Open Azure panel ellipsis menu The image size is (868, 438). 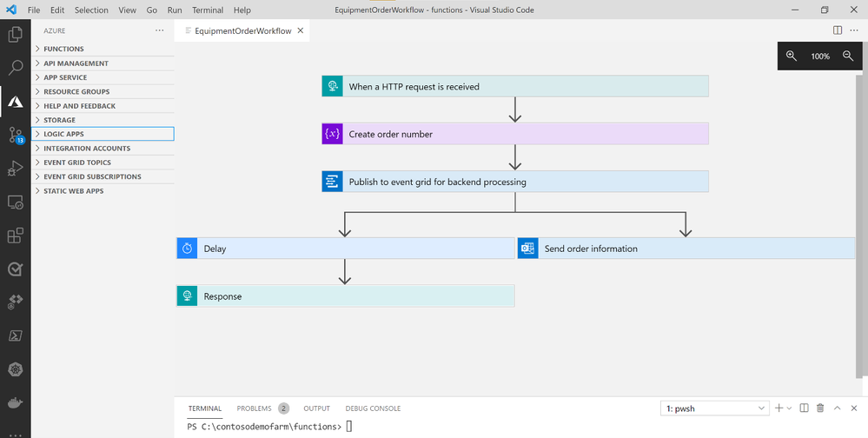pos(159,30)
